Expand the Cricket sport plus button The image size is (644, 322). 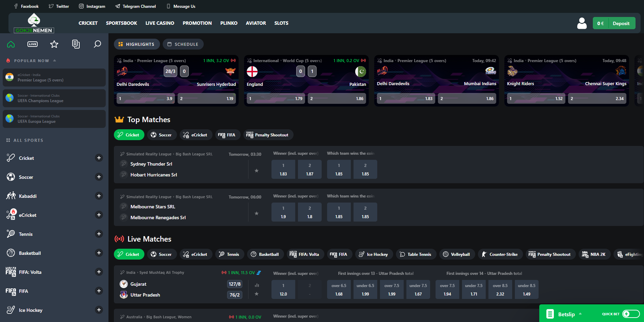click(x=99, y=158)
